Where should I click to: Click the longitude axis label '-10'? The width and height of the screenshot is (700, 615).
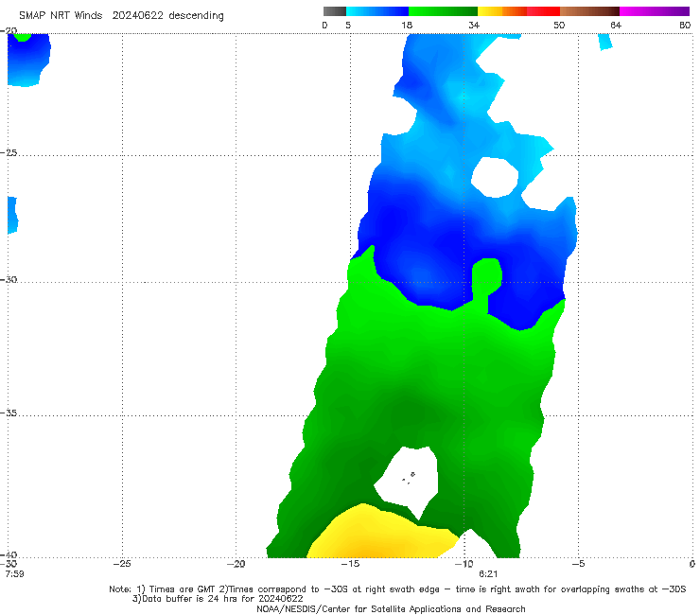[x=464, y=564]
